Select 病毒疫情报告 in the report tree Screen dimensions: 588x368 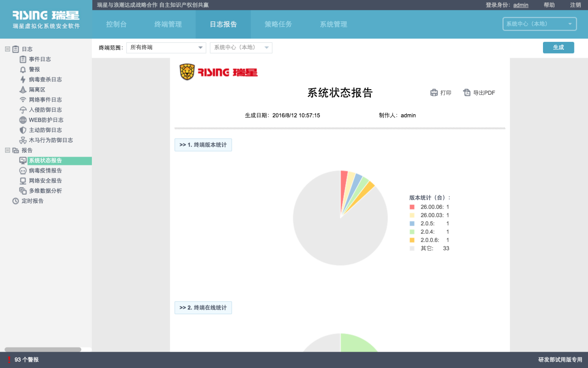(x=45, y=171)
